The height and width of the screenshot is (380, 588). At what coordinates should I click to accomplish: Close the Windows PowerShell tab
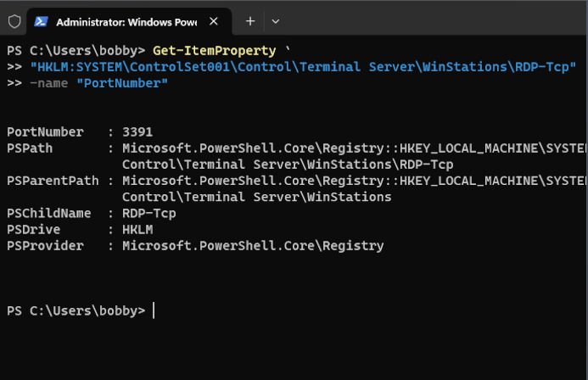[214, 21]
